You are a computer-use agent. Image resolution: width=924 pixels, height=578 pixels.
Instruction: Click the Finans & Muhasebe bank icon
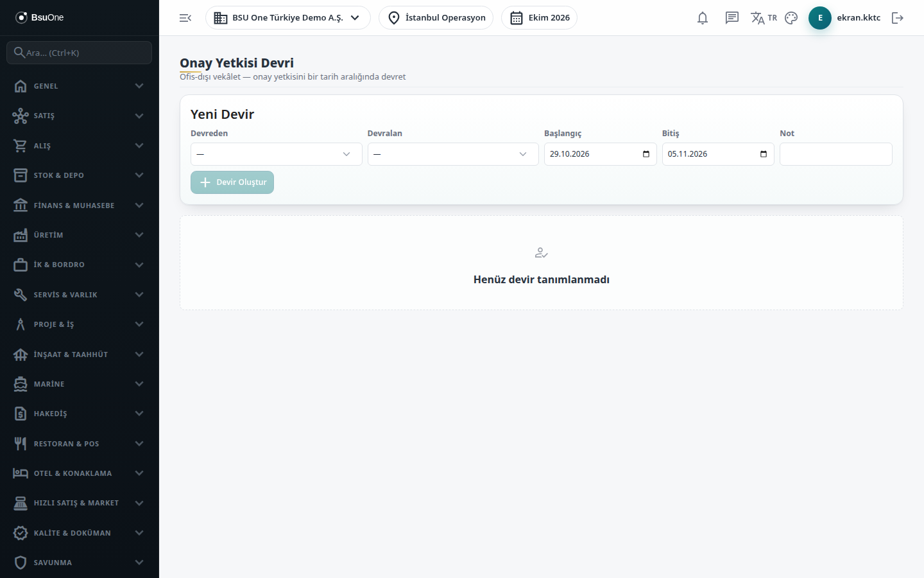(x=21, y=206)
